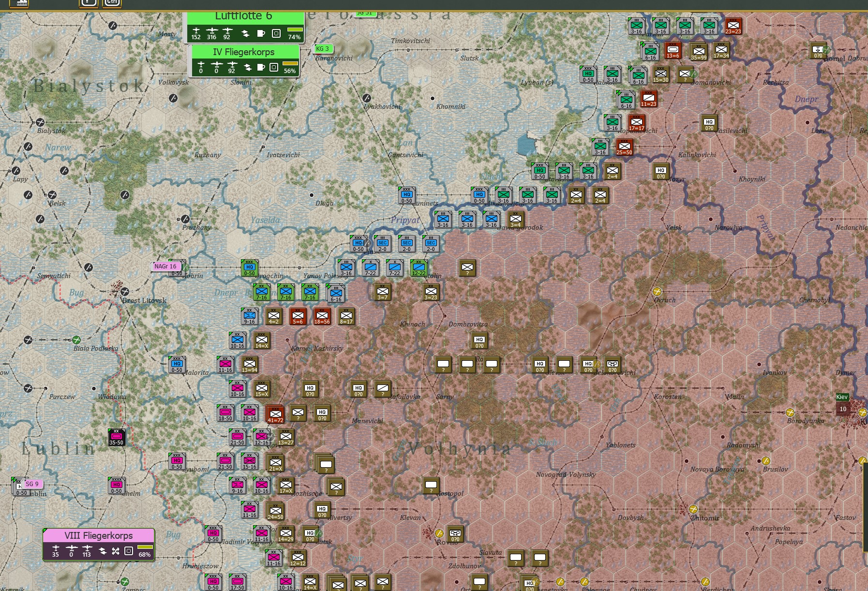868x591 pixels.
Task: Click the SG 9 air group label
Action: pos(32,484)
